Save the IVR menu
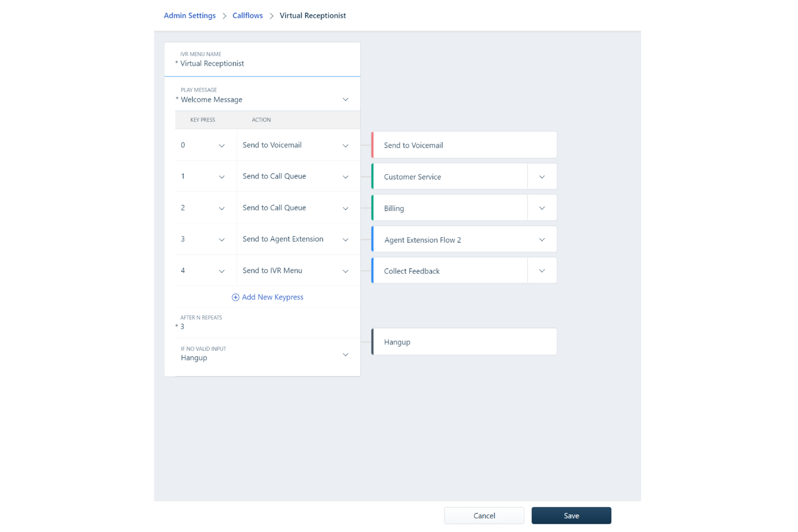Image resolution: width=798 pixels, height=532 pixels. (572, 516)
